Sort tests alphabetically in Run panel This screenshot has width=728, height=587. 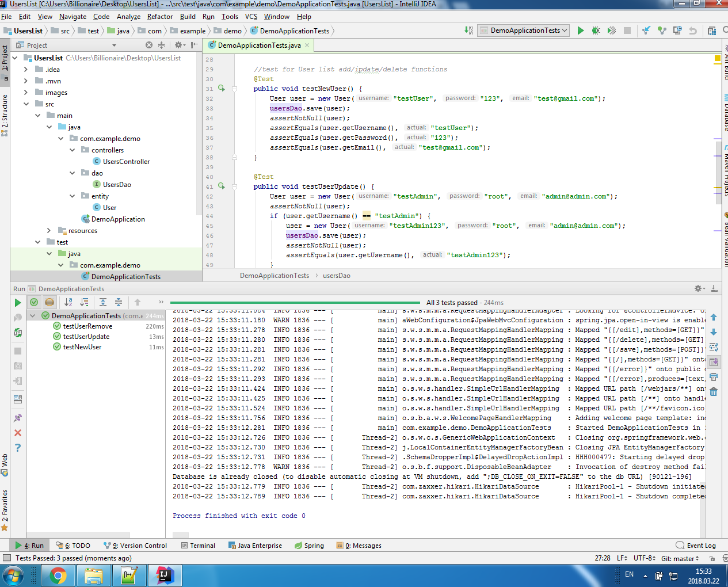pos(68,302)
